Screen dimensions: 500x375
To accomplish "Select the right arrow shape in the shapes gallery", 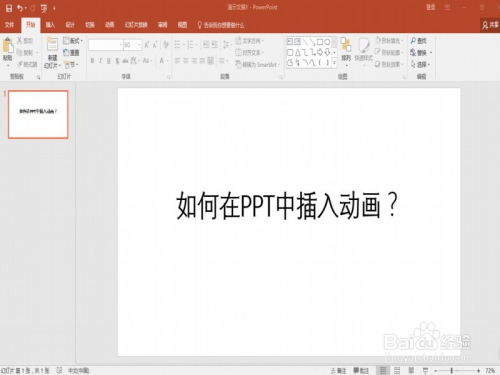I will click(x=320, y=52).
